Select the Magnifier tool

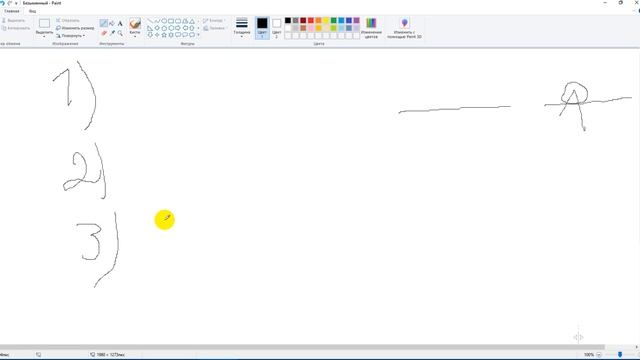tap(120, 33)
